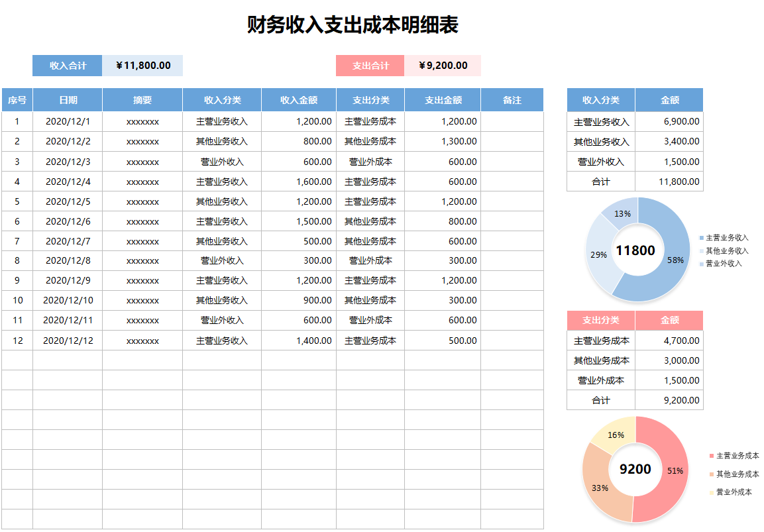The width and height of the screenshot is (764, 532).
Task: Select date cell 2020/12/10
Action: pos(68,300)
